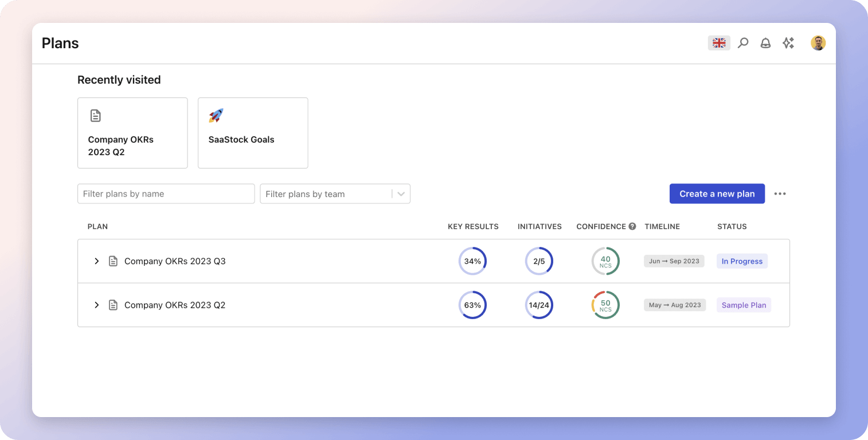Click the Confidence help question mark icon
868x440 pixels.
click(x=632, y=226)
